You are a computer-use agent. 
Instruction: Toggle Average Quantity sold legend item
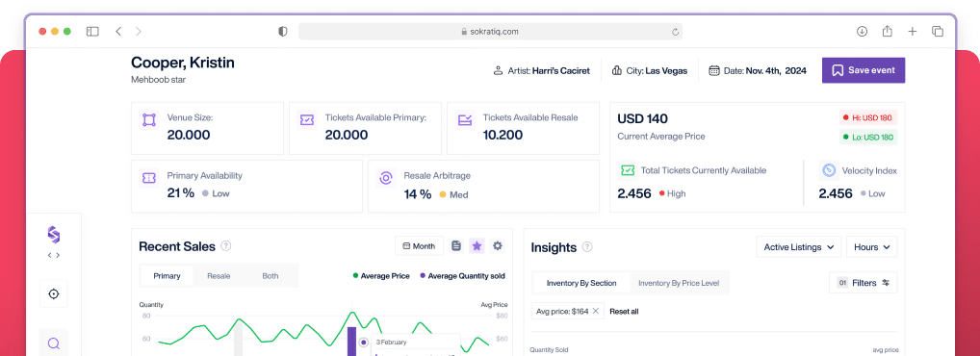click(x=462, y=275)
